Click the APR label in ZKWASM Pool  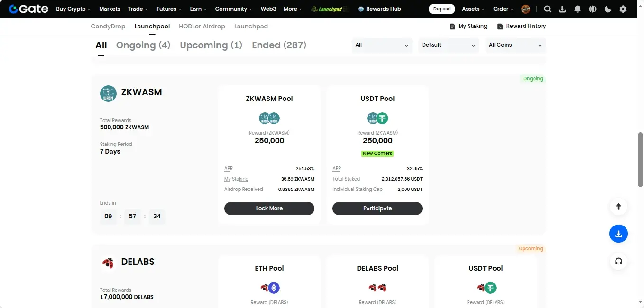(229, 169)
